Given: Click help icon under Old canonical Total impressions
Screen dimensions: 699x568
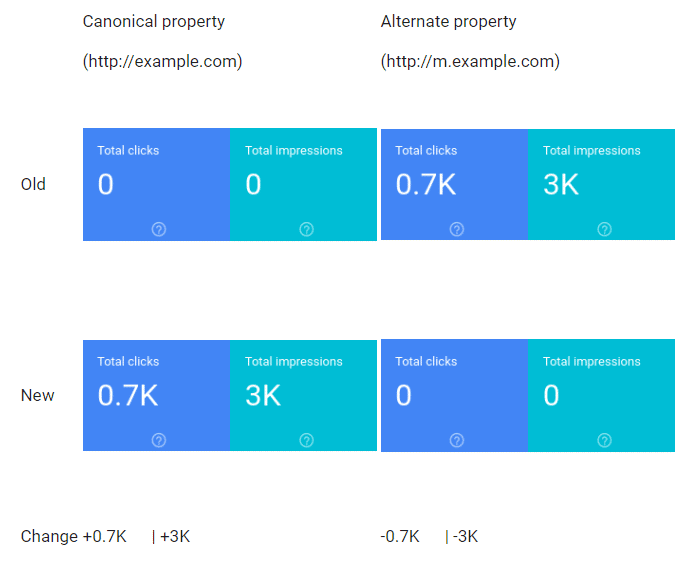Looking at the screenshot, I should 306,229.
